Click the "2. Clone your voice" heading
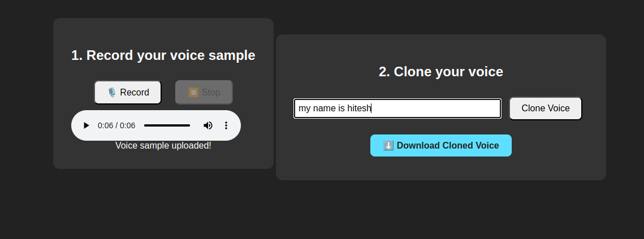The width and height of the screenshot is (644, 239). 441,72
